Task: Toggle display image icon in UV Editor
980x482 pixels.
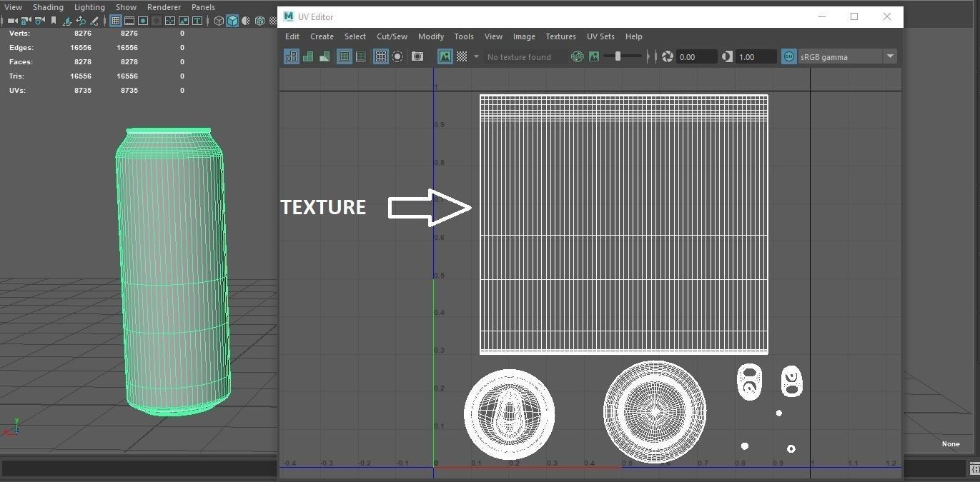Action: pos(445,56)
